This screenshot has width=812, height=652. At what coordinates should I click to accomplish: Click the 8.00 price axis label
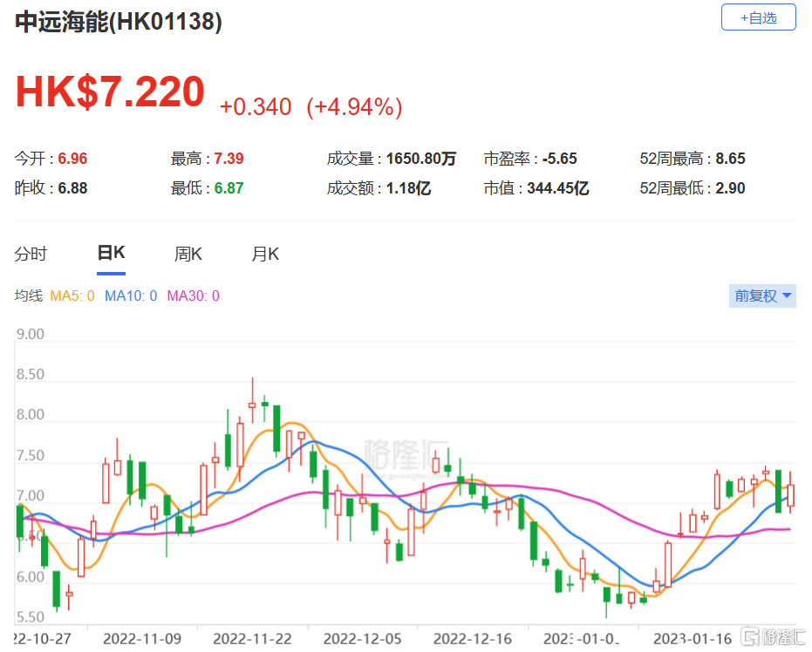pyautogui.click(x=31, y=415)
